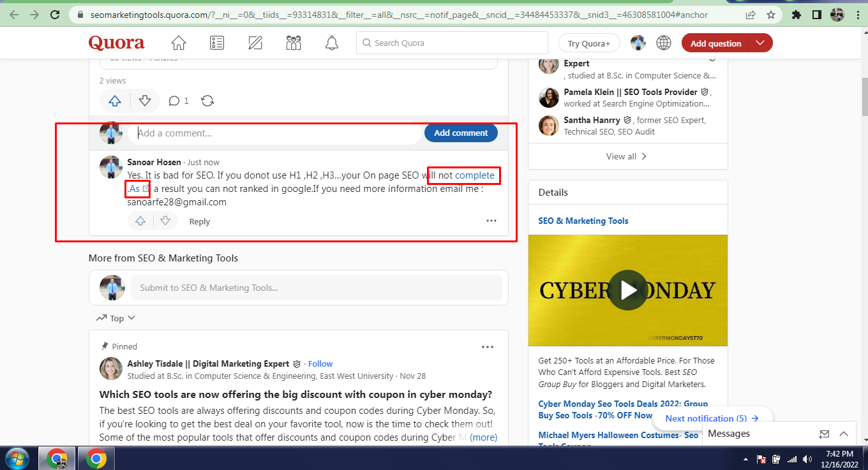Open the language globe icon
The width and height of the screenshot is (868, 470).
[664, 43]
